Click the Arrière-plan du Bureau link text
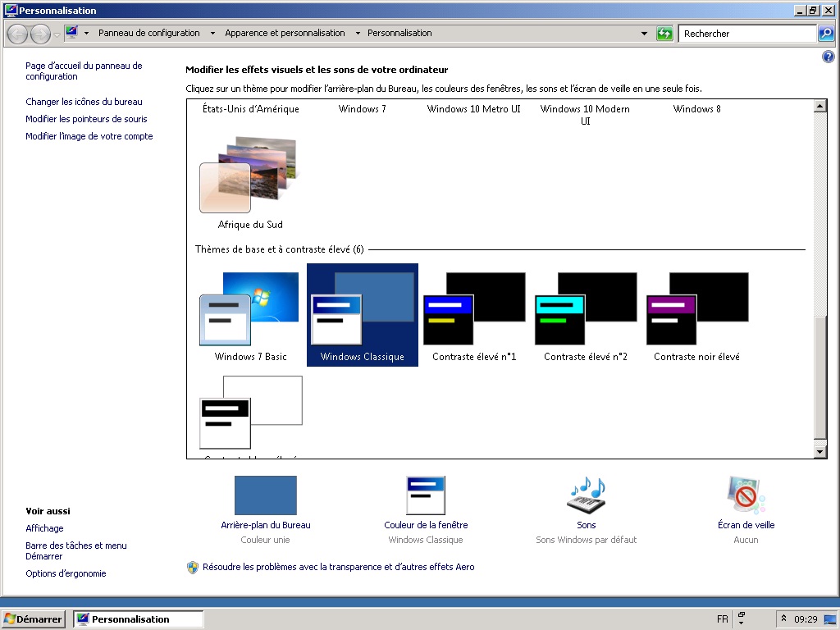The height and width of the screenshot is (630, 840). point(266,525)
